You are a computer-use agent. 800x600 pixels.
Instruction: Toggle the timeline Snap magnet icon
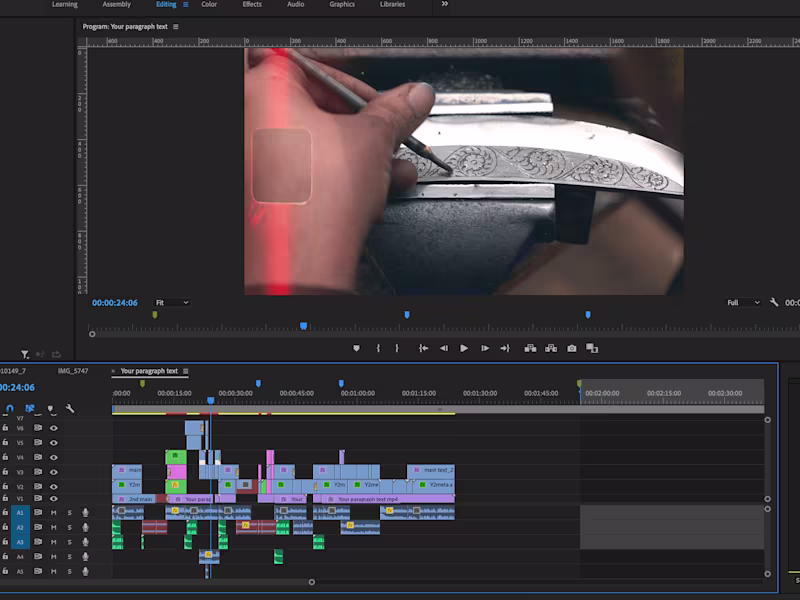point(10,408)
